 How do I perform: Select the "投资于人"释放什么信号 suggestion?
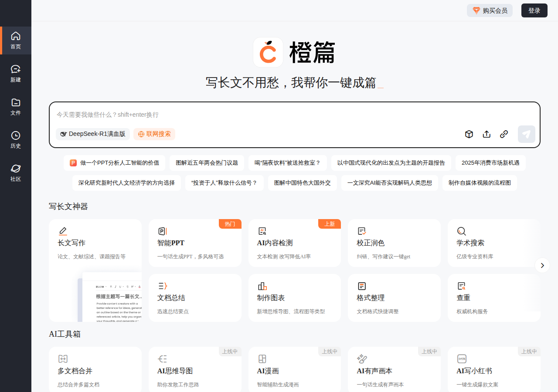pyautogui.click(x=225, y=183)
